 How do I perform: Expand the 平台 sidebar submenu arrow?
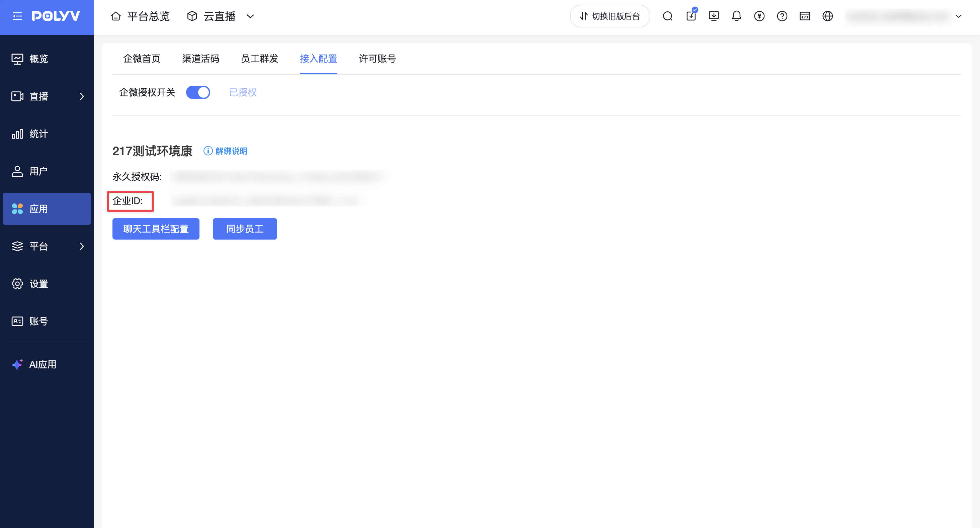82,247
